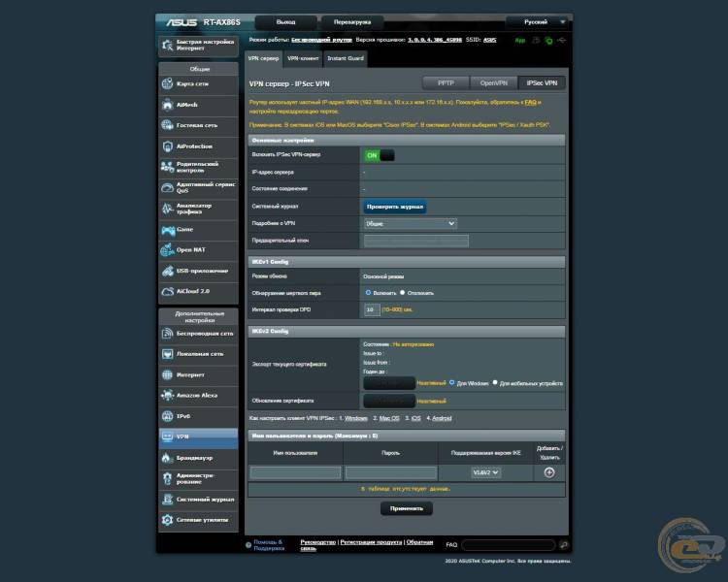
Task: Click the pre-shared key input field
Action: point(416,241)
